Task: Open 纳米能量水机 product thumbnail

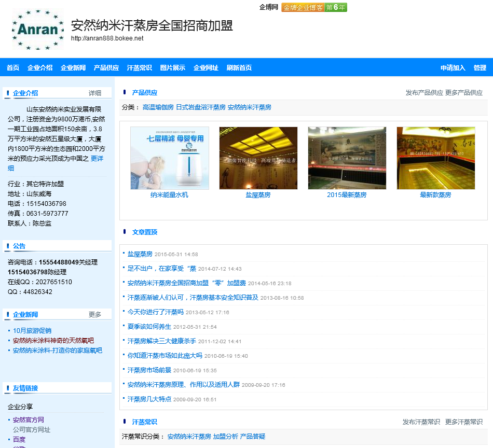Action: pyautogui.click(x=170, y=158)
